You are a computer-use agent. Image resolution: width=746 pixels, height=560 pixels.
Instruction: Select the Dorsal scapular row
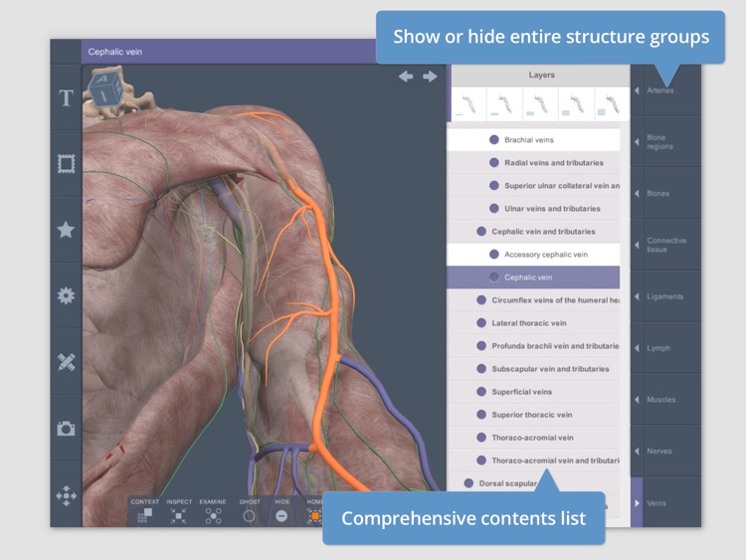click(x=533, y=483)
